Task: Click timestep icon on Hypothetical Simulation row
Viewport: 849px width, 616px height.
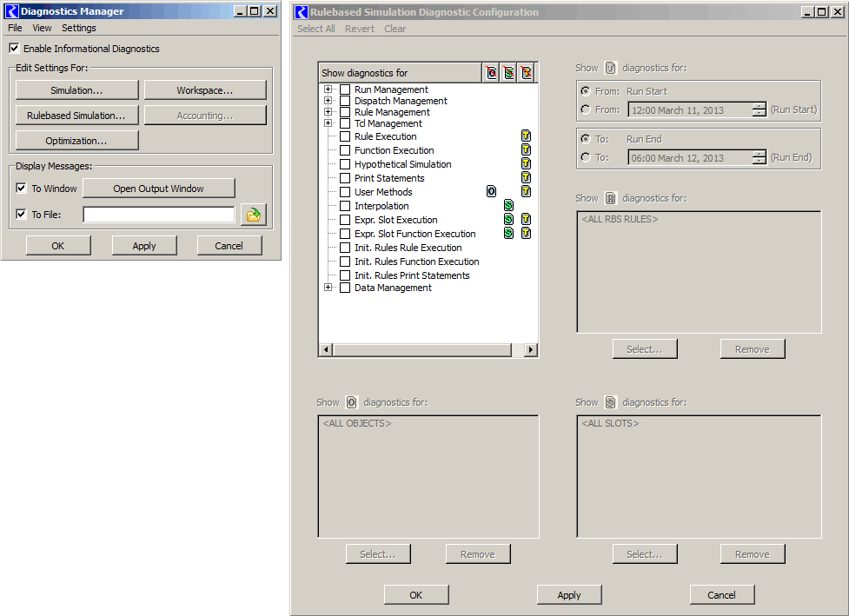Action: click(526, 163)
